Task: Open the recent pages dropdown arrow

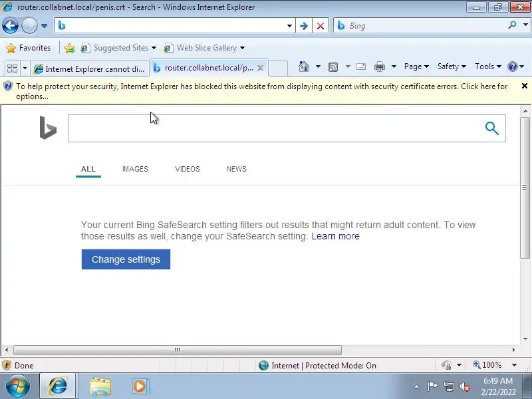Action: [x=44, y=26]
